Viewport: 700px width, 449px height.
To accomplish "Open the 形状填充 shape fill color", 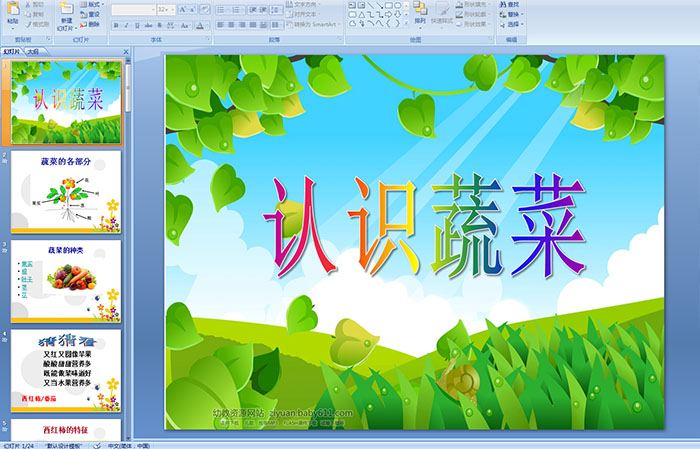I will coord(474,4).
